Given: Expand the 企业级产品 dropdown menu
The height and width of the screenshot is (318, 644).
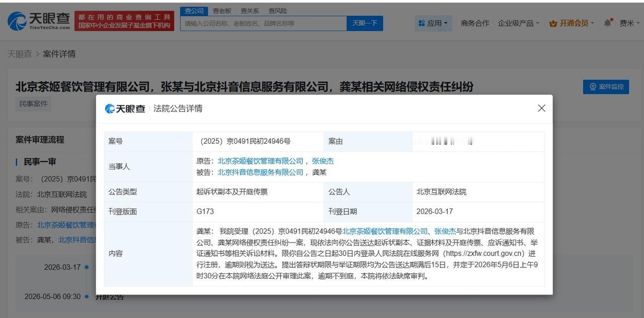Looking at the screenshot, I should pos(516,23).
